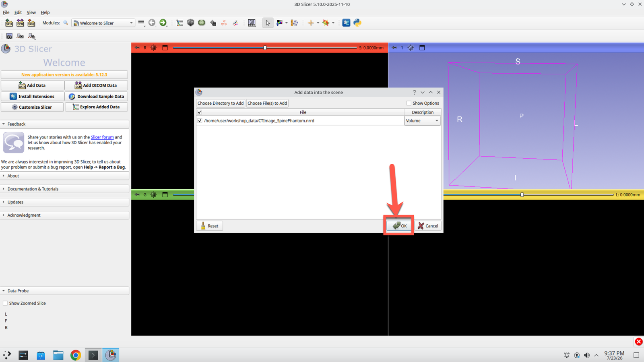Click new version 5.12.3 available notice
Viewport: 644px width, 362px height.
(64, 74)
